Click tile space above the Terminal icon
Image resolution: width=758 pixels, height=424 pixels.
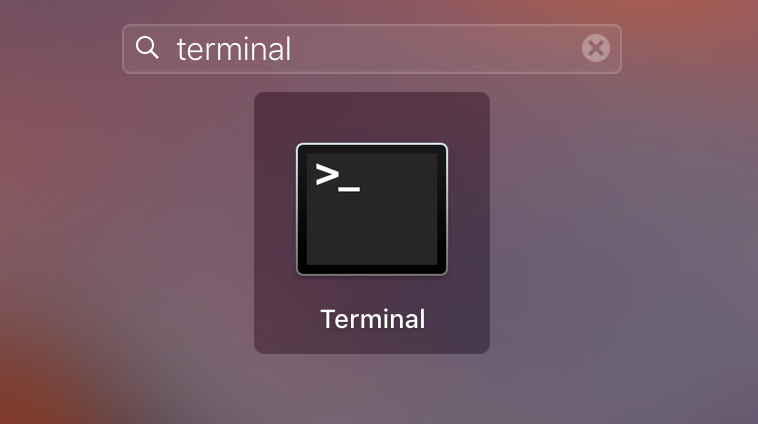click(372, 117)
